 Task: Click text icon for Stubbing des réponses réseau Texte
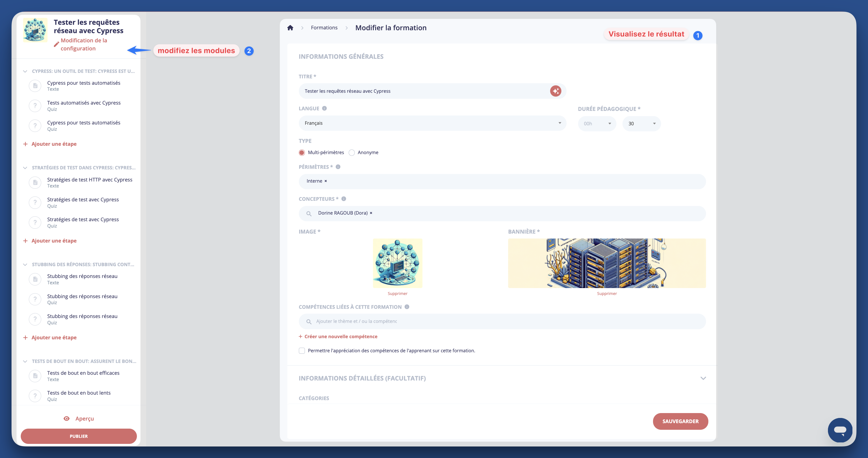(x=35, y=279)
